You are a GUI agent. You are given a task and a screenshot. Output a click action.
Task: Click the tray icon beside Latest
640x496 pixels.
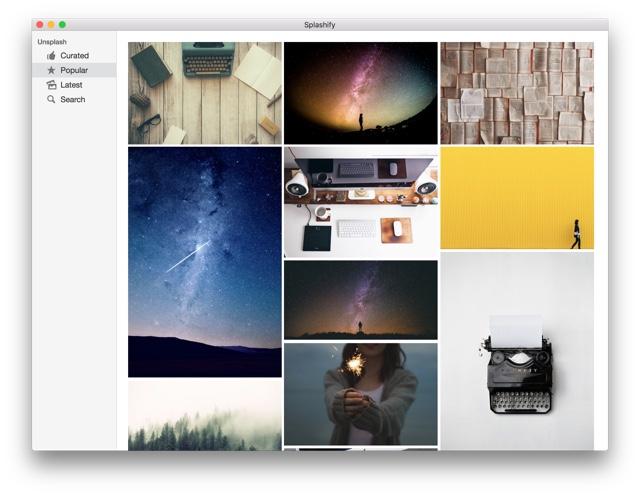[51, 85]
